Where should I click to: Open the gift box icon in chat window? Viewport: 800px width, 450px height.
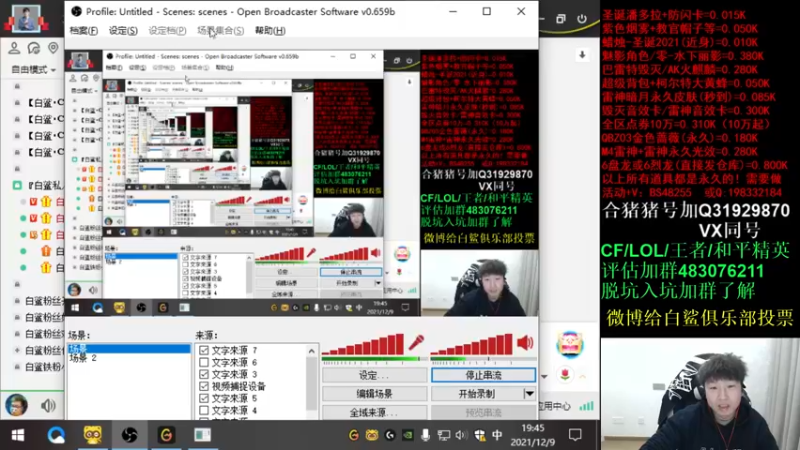click(570, 343)
